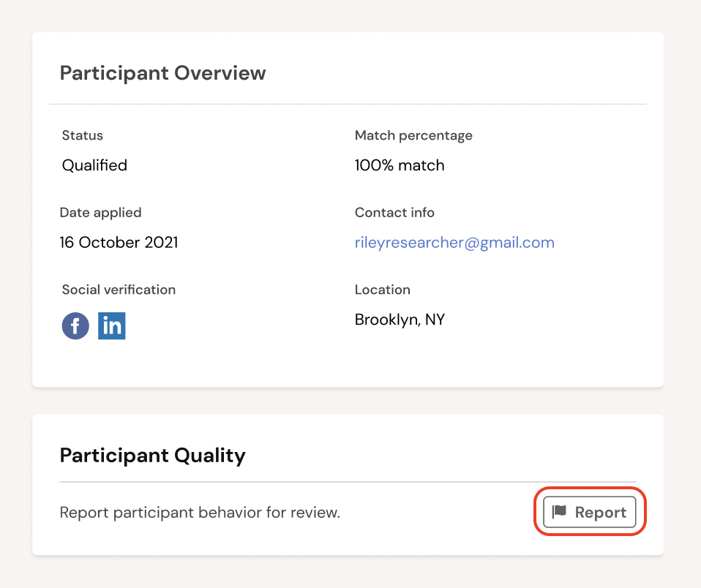701x588 pixels.
Task: Click the 100% match progress value
Action: click(x=400, y=165)
